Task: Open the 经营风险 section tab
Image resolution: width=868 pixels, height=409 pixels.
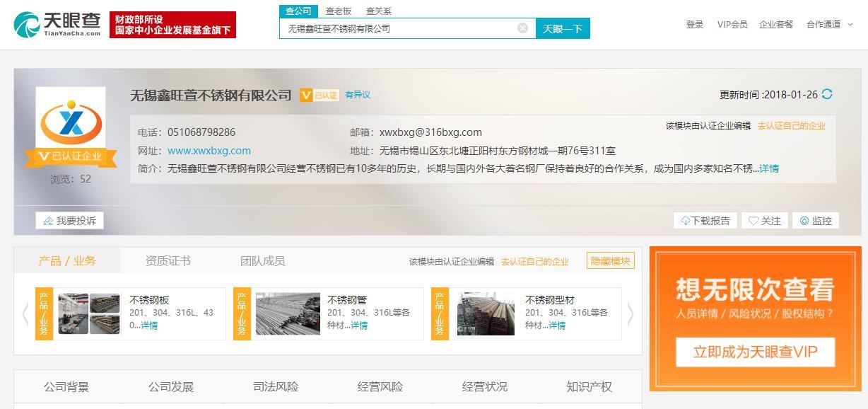Action: pos(380,387)
